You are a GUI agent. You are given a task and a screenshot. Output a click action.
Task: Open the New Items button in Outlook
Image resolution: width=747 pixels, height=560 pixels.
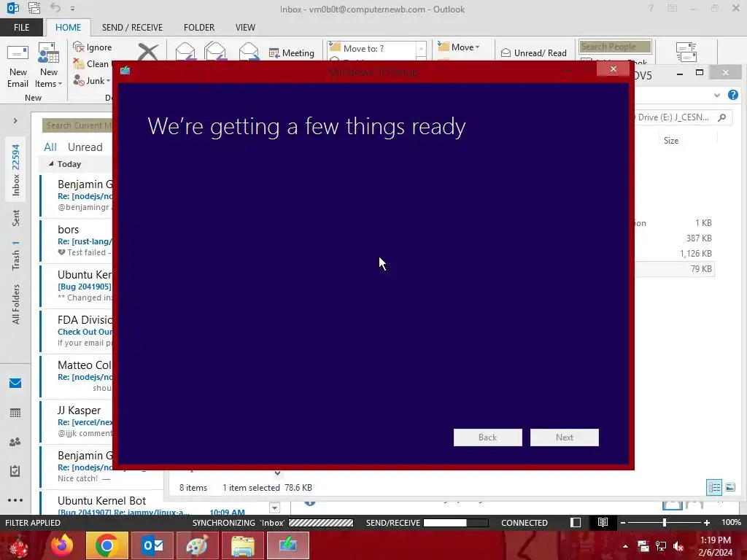49,66
